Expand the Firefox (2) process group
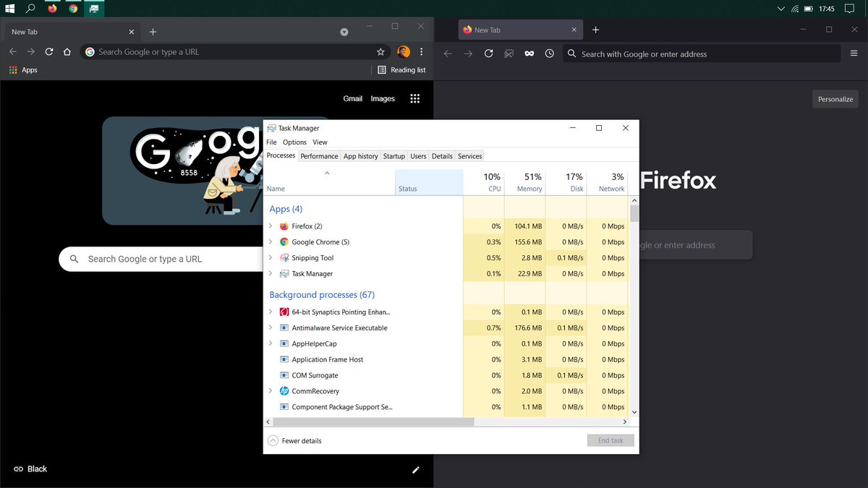This screenshot has height=488, width=868. (271, 226)
